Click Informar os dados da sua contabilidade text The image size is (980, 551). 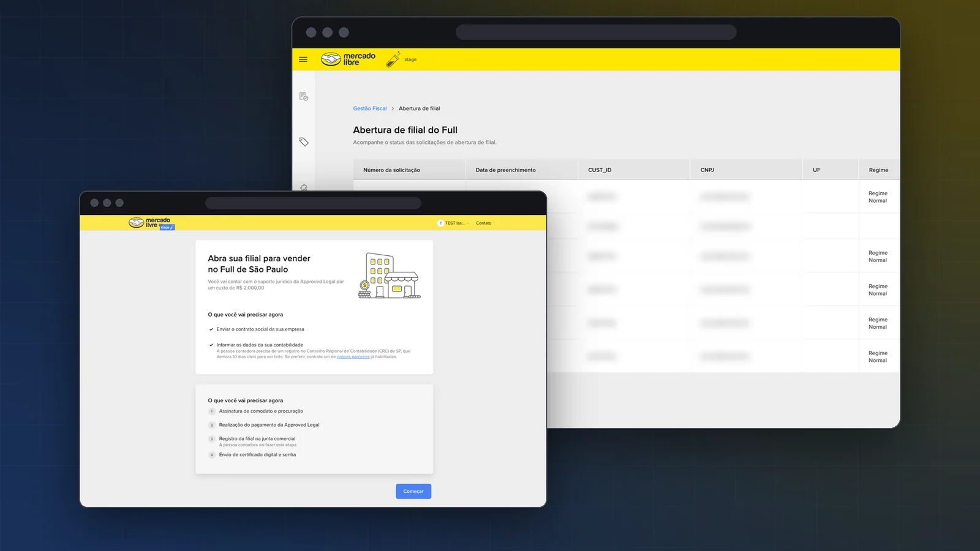[260, 345]
